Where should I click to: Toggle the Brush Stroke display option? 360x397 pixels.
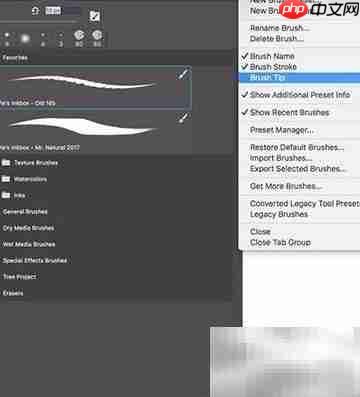(273, 67)
